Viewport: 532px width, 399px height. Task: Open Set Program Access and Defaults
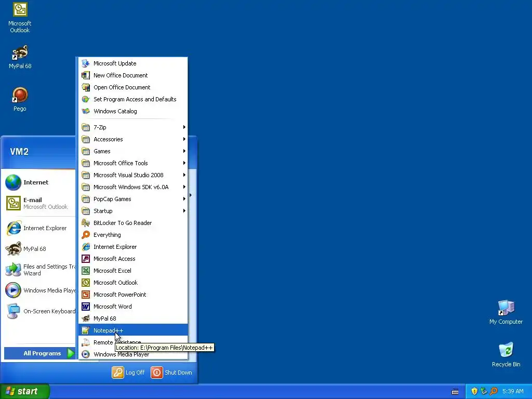click(x=133, y=99)
